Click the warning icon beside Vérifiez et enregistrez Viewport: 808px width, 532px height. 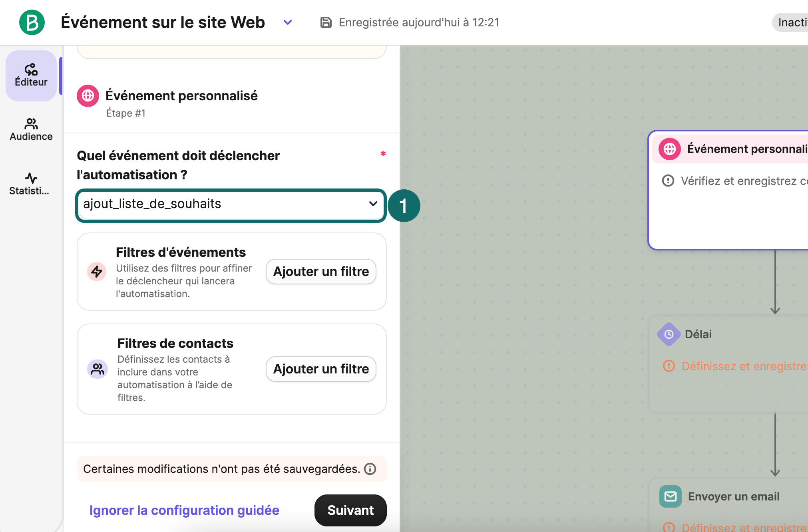tap(668, 181)
